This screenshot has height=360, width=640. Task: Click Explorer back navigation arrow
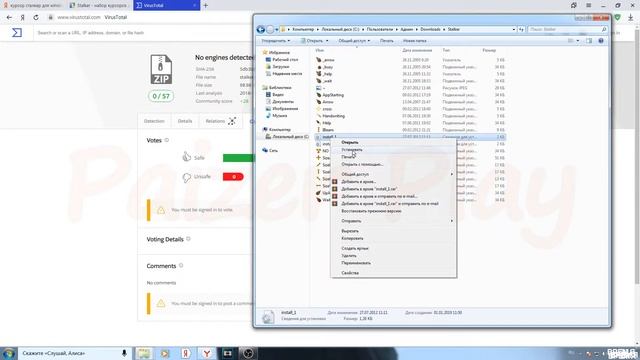tap(261, 29)
